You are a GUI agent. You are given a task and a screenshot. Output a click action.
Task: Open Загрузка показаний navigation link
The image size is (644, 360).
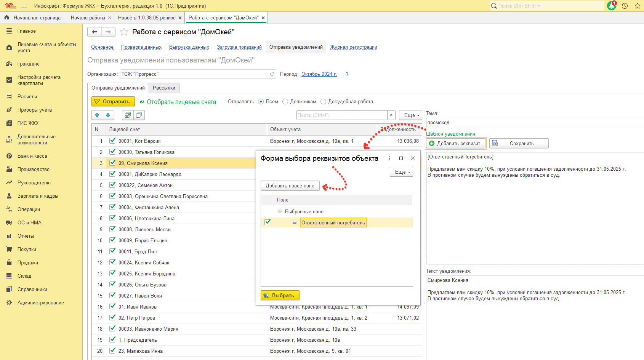tap(239, 47)
